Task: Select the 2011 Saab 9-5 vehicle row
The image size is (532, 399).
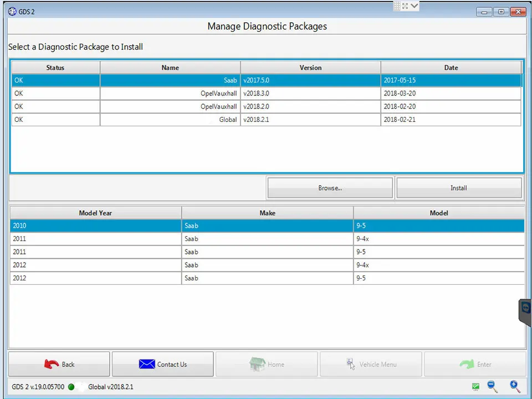Action: tap(267, 252)
